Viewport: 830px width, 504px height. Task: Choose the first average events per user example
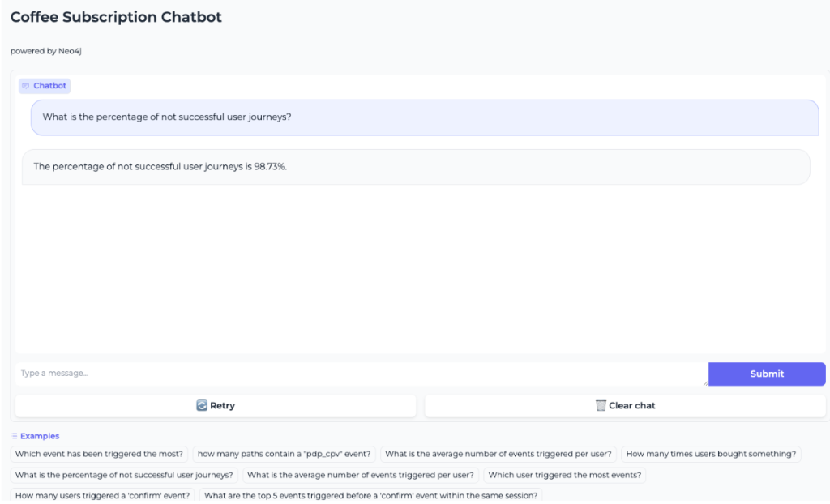point(498,454)
